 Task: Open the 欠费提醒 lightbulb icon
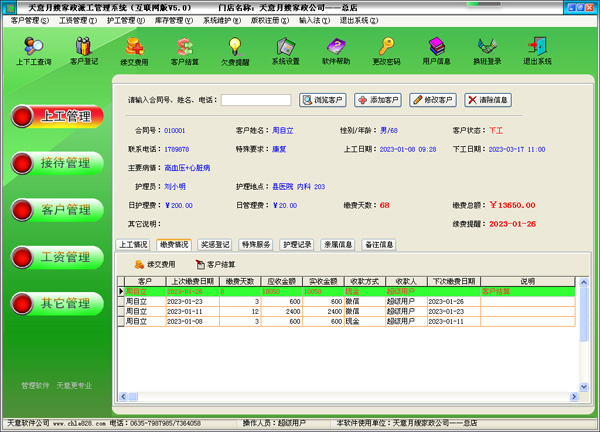point(235,51)
